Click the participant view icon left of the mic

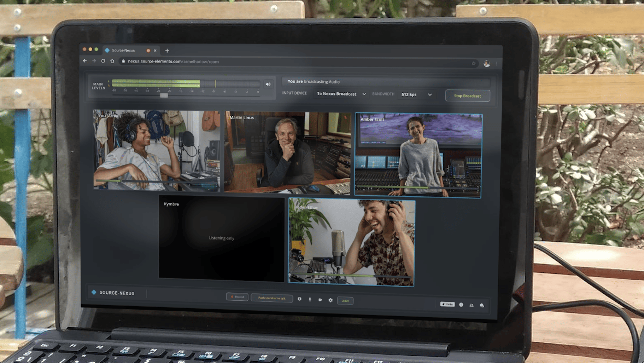(299, 299)
